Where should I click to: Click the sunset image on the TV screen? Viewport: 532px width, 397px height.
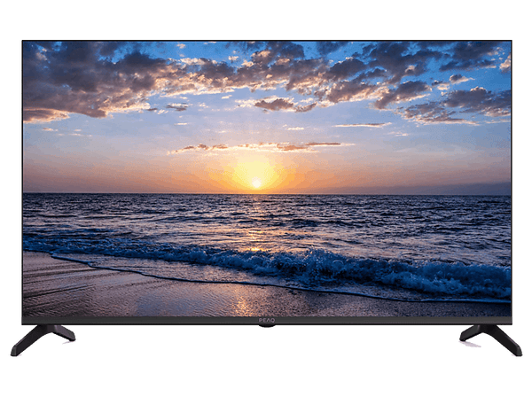pyautogui.click(x=267, y=179)
